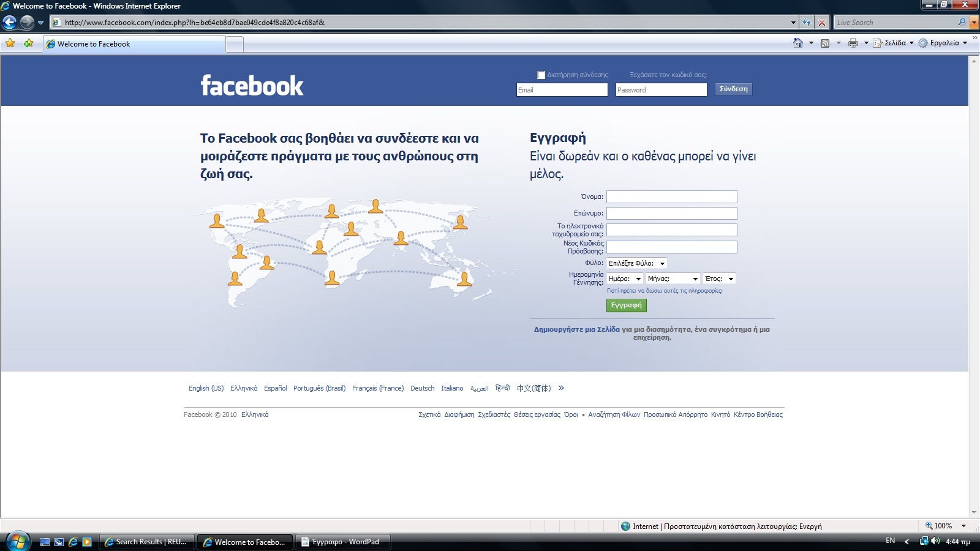Click the Σύνδεση login button
Image resolution: width=980 pixels, height=551 pixels.
click(733, 89)
